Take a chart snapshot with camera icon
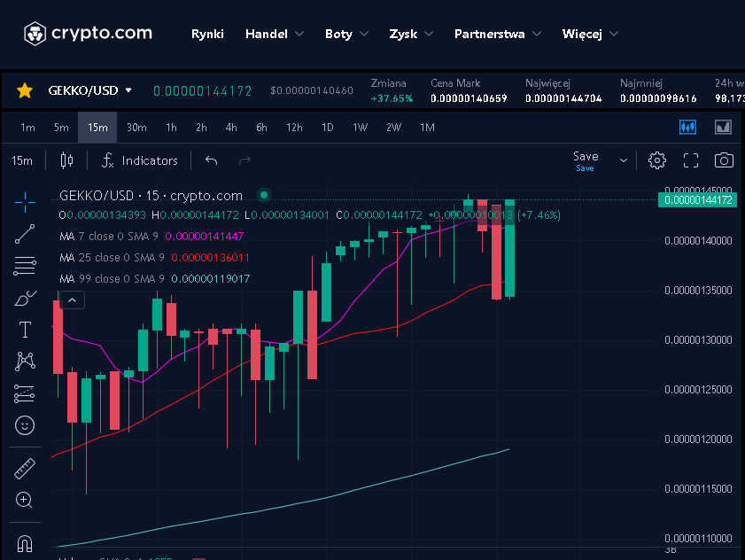 tap(724, 160)
